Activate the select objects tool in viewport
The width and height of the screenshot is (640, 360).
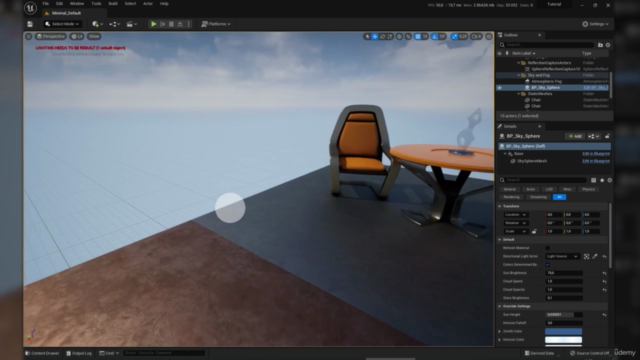(367, 37)
